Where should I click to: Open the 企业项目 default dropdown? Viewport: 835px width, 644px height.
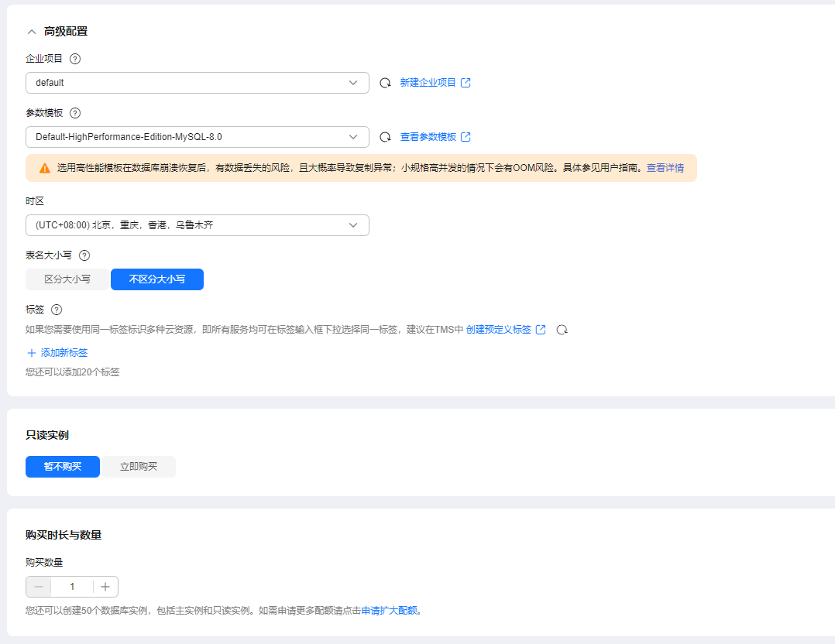[x=197, y=83]
